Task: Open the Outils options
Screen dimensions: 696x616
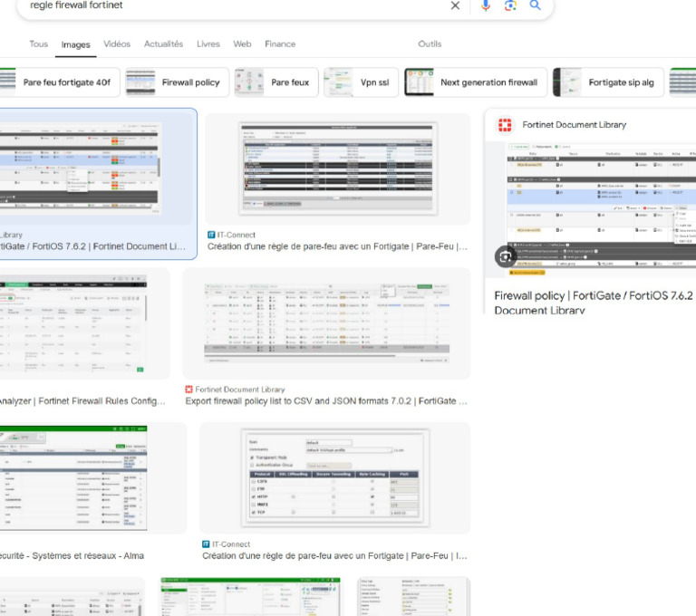Action: pyautogui.click(x=430, y=44)
